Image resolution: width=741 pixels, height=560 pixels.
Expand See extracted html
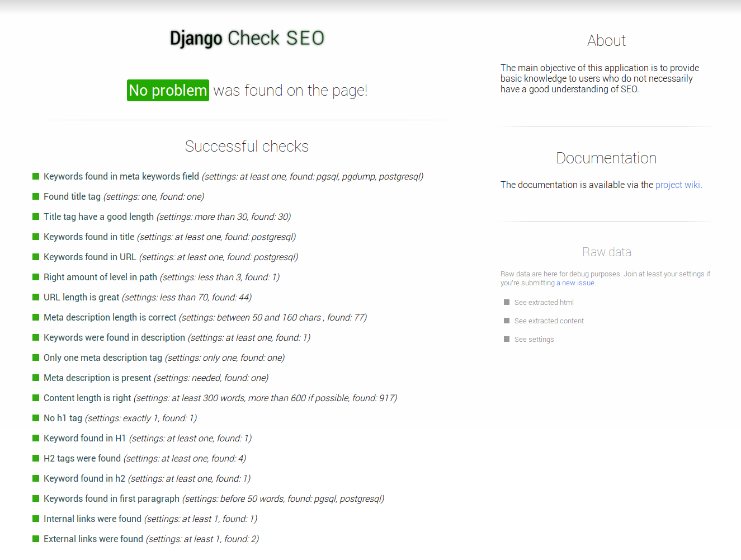pyautogui.click(x=544, y=302)
